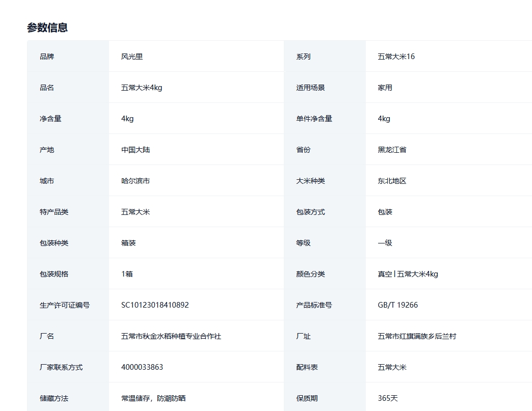Click the 厂名 label
Image resolution: width=532 pixels, height=411 pixels.
pyautogui.click(x=47, y=337)
